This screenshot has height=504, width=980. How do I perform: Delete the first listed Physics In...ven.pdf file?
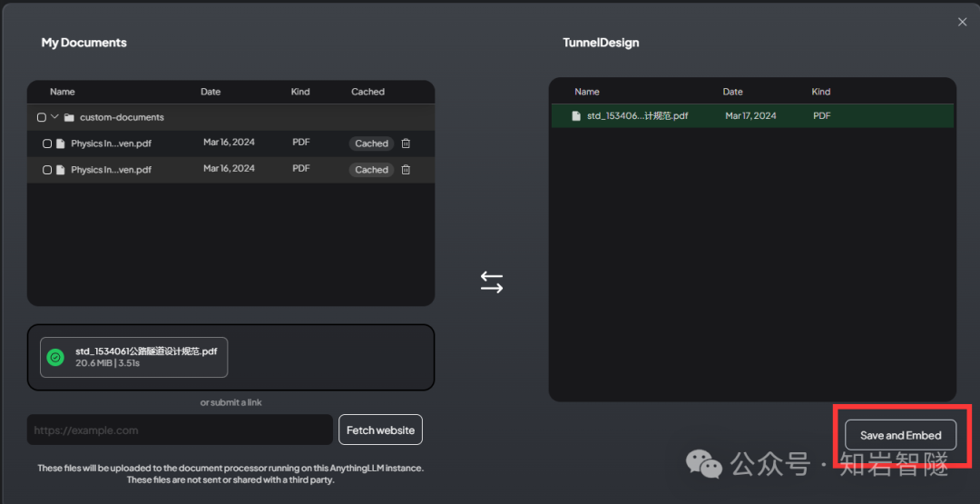tap(406, 143)
